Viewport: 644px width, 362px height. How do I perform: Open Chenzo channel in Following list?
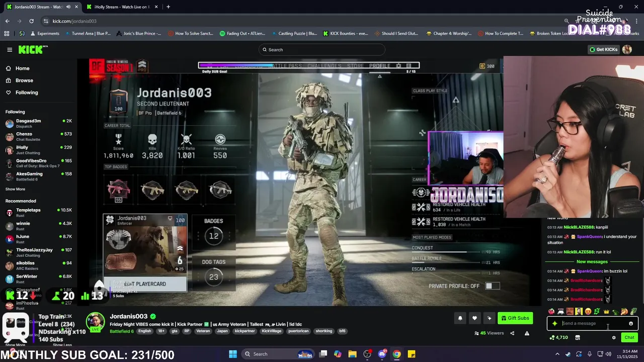point(38,136)
